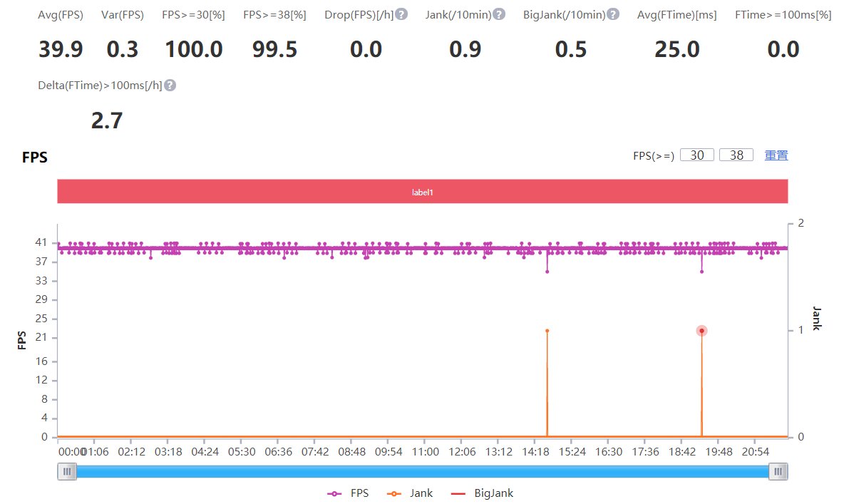Click help icon beside Jank(/10min)
Image resolution: width=844 pixels, height=504 pixels.
click(499, 14)
